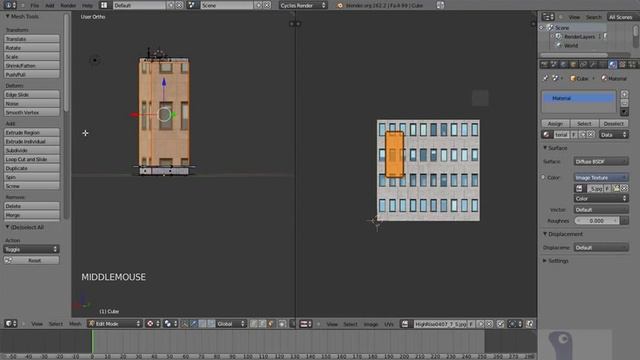Image resolution: width=640 pixels, height=360 pixels.
Task: Click the material Deselect button
Action: pyautogui.click(x=613, y=123)
